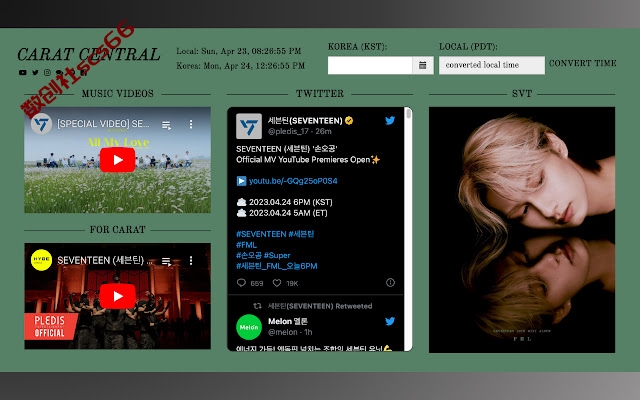Click the 세븐틴(SEVENTEEN) account name in tweet

point(305,120)
